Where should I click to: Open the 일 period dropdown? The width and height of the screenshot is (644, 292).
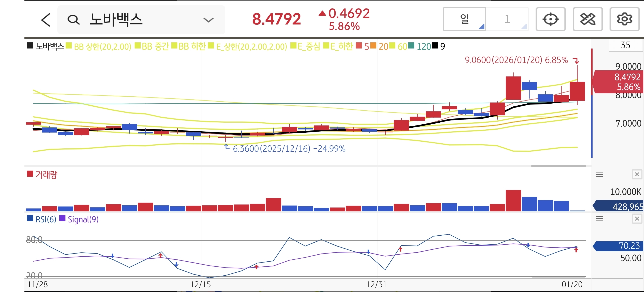coord(464,19)
